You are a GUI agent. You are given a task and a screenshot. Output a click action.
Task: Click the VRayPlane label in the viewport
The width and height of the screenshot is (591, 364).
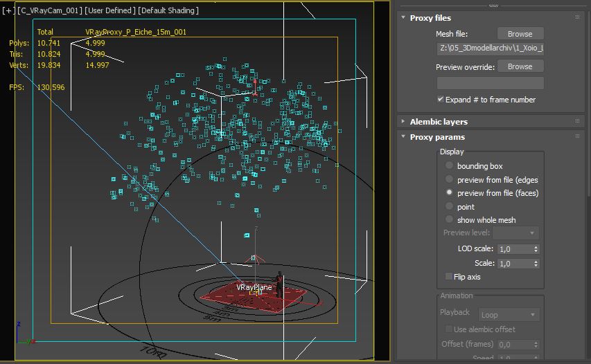pyautogui.click(x=254, y=287)
